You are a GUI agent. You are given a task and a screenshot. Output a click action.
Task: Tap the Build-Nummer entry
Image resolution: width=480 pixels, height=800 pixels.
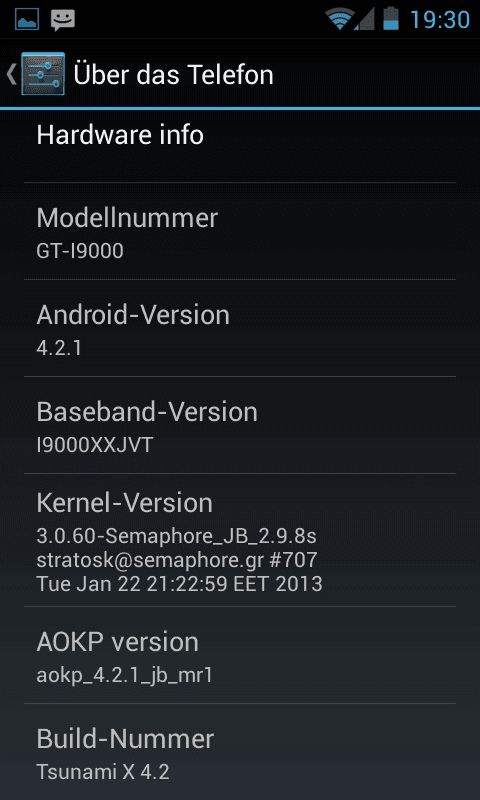(x=240, y=752)
